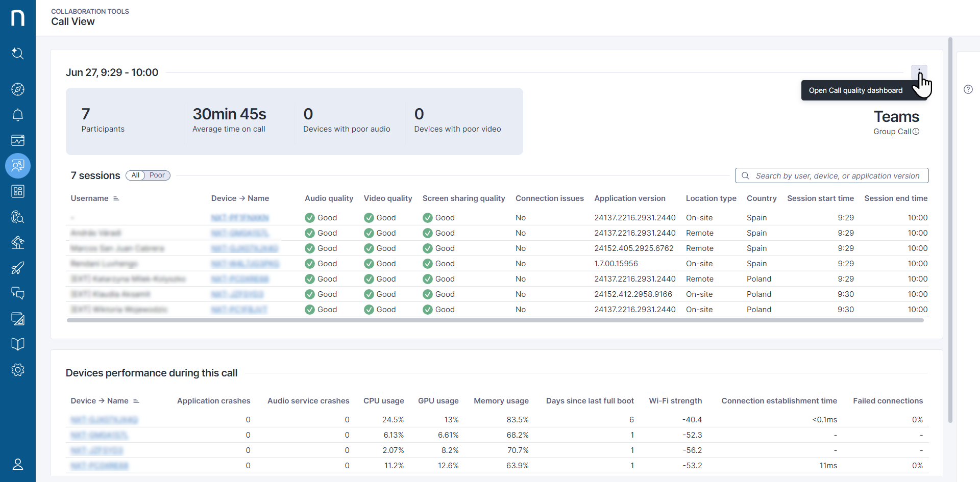Select the All sessions filter
This screenshot has width=980, height=482.
(x=135, y=175)
